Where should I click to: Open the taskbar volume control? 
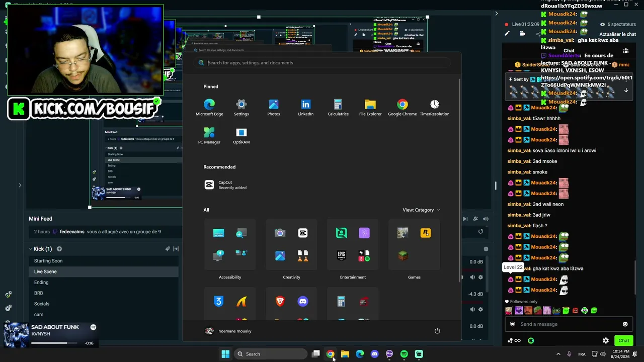pyautogui.click(x=603, y=354)
